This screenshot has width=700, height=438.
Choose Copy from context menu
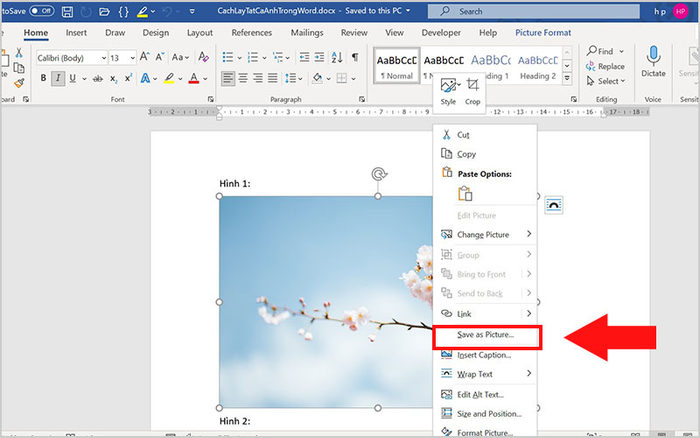click(x=485, y=154)
